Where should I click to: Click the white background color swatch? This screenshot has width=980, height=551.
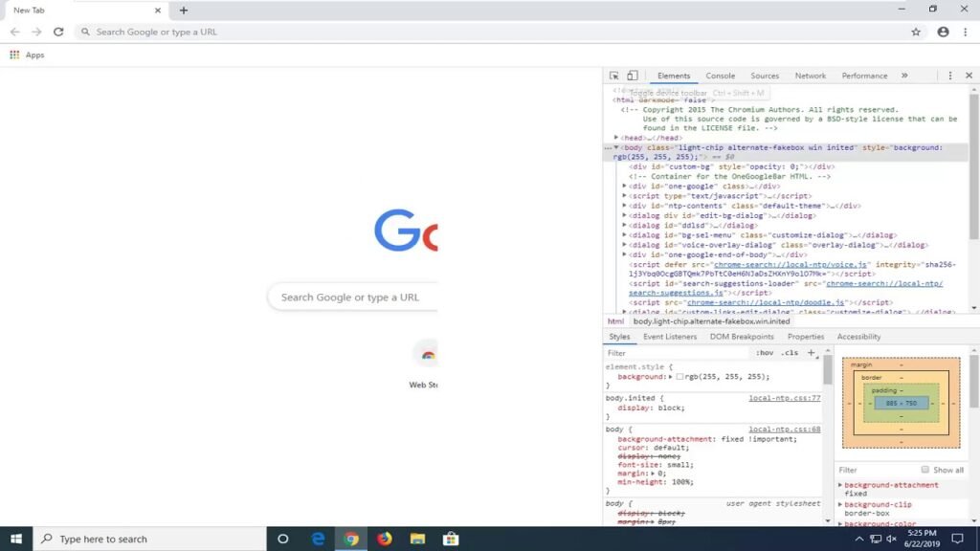coord(679,377)
